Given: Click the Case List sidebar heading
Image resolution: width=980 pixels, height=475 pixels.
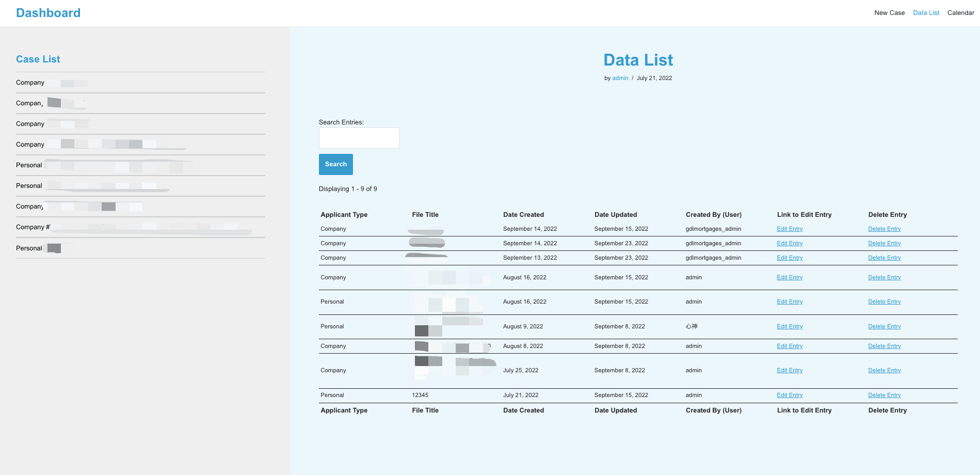Looking at the screenshot, I should click(x=38, y=59).
